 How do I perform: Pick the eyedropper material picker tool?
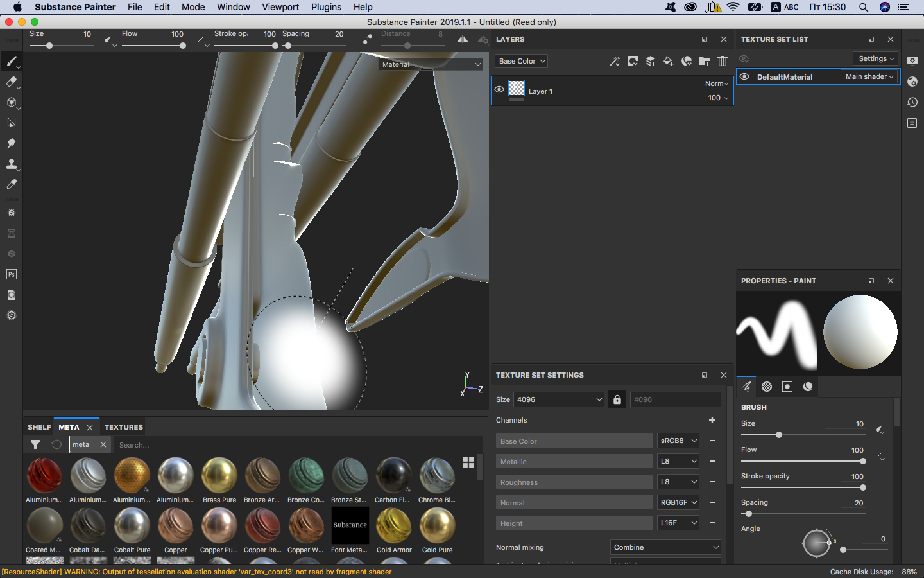11,184
